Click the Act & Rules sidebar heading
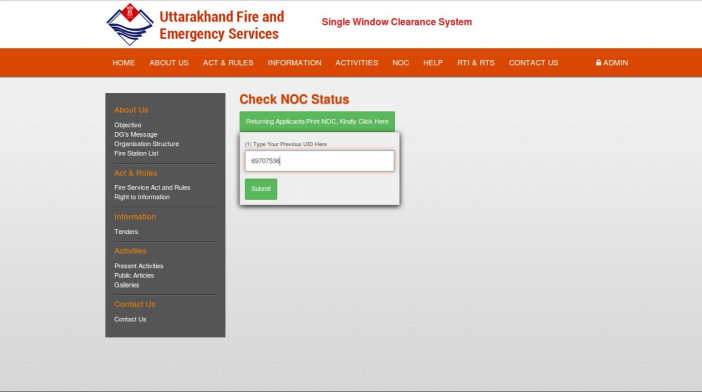702x392 pixels. click(136, 173)
